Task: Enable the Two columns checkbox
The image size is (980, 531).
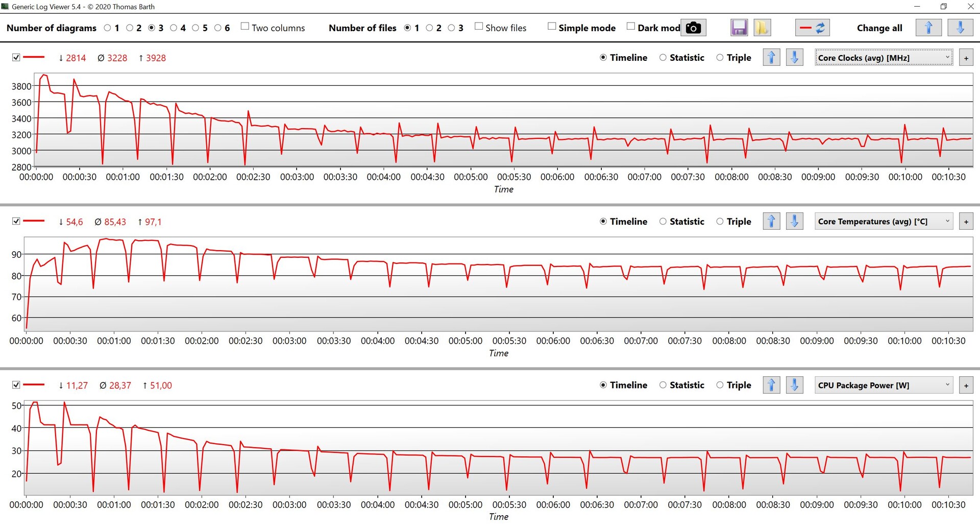Action: point(245,27)
